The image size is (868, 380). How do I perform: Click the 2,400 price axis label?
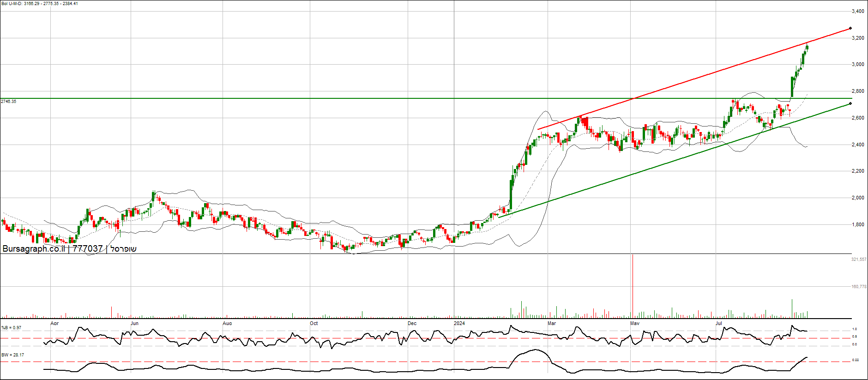858,145
